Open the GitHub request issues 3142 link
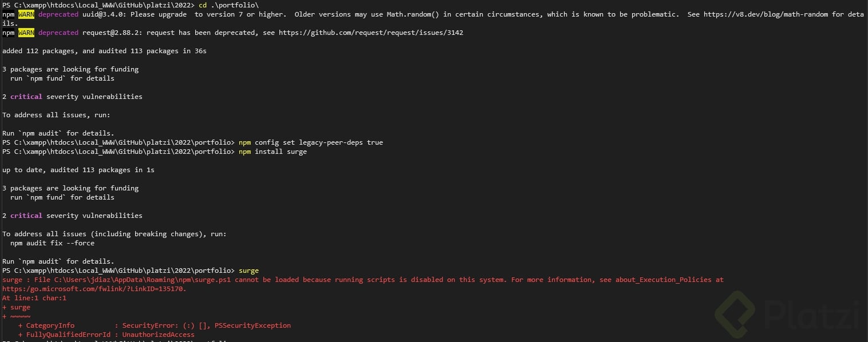 click(370, 33)
